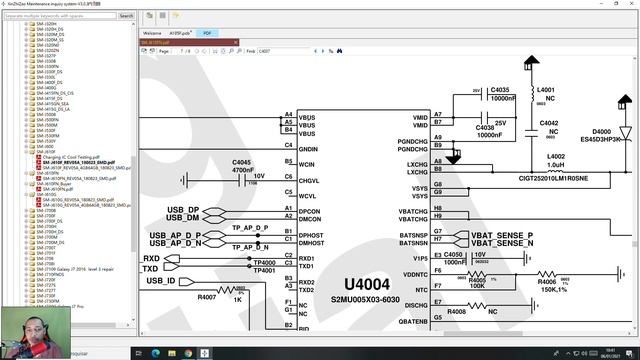The height and width of the screenshot is (360, 640).
Task: Click the first icon in the top toolbar
Action: pos(149,16)
